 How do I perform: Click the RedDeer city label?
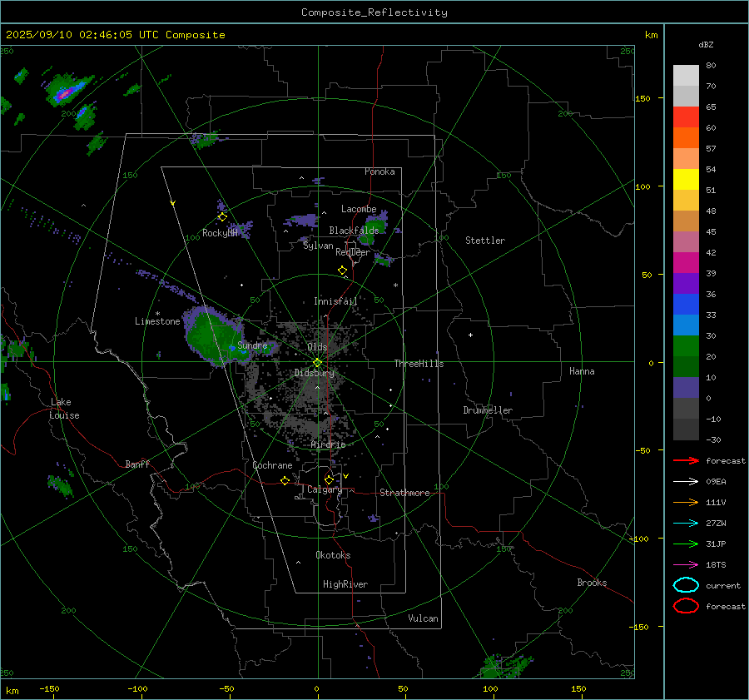point(353,252)
